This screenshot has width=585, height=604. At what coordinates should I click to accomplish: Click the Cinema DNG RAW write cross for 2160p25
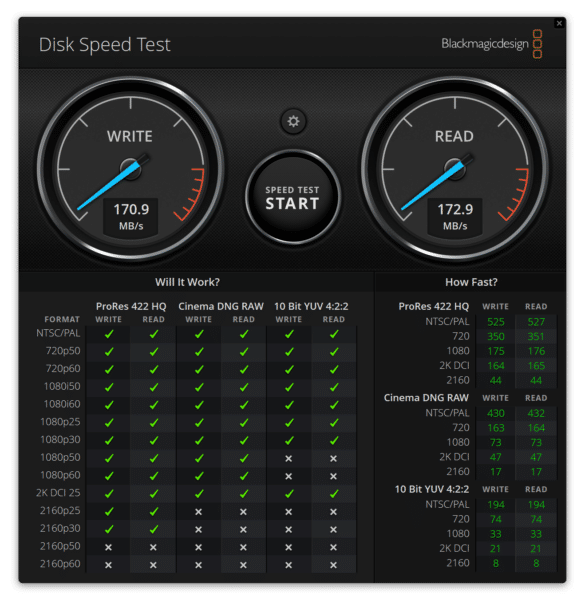[198, 512]
